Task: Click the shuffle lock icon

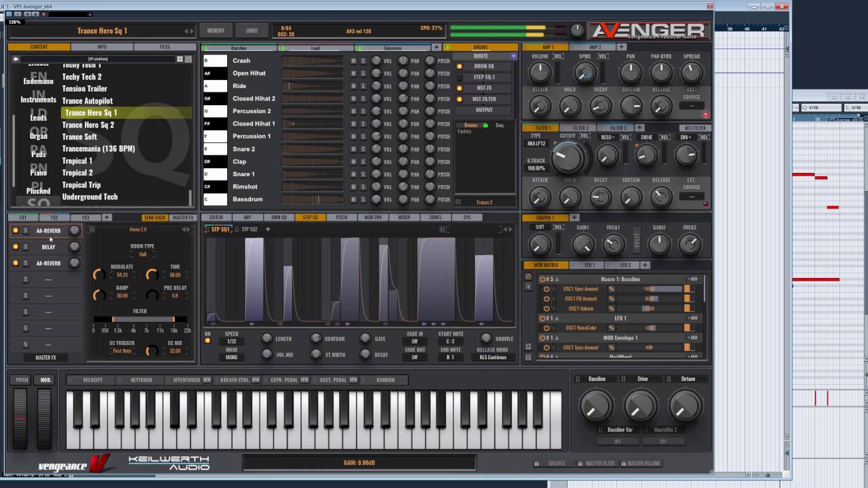Action: (537, 464)
